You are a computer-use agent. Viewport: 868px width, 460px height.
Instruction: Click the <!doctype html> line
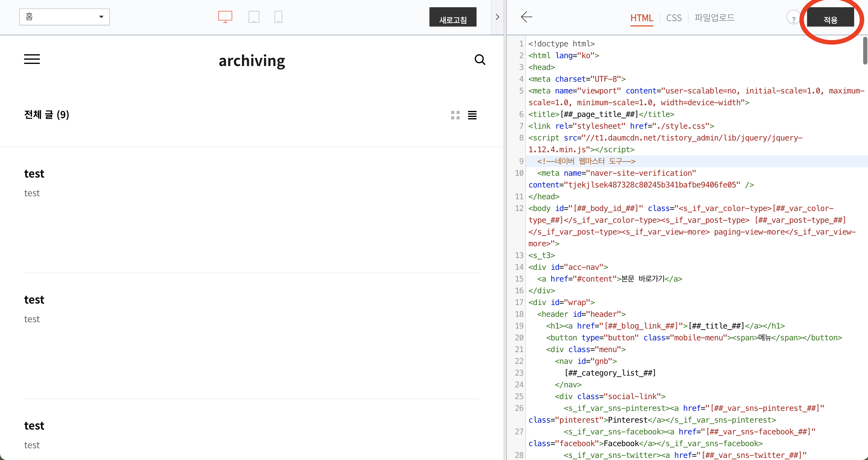(561, 44)
